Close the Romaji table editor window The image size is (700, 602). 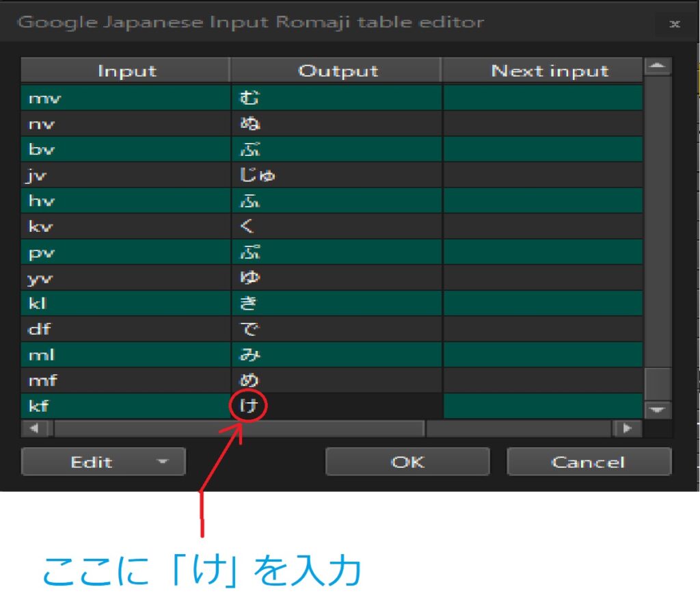(675, 23)
